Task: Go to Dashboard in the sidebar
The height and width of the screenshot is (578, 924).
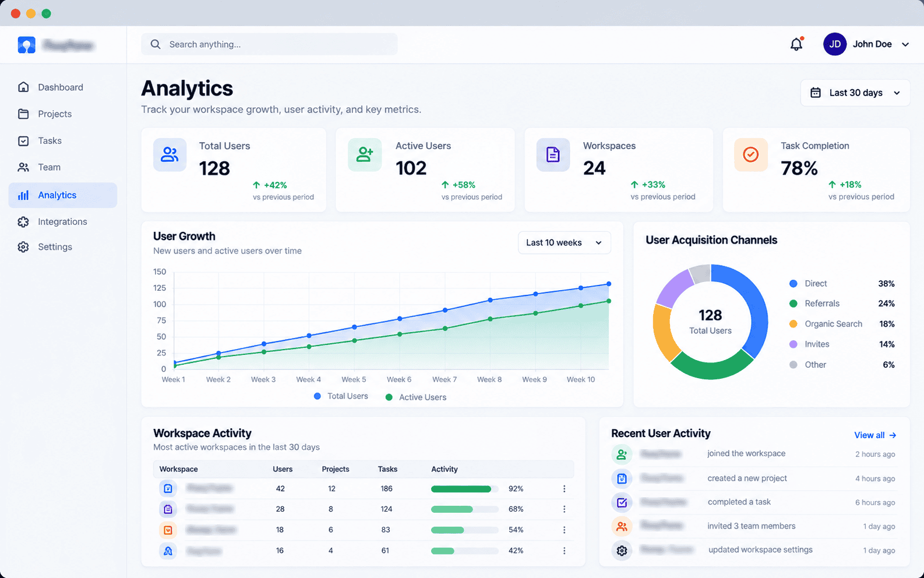Action: coord(63,87)
